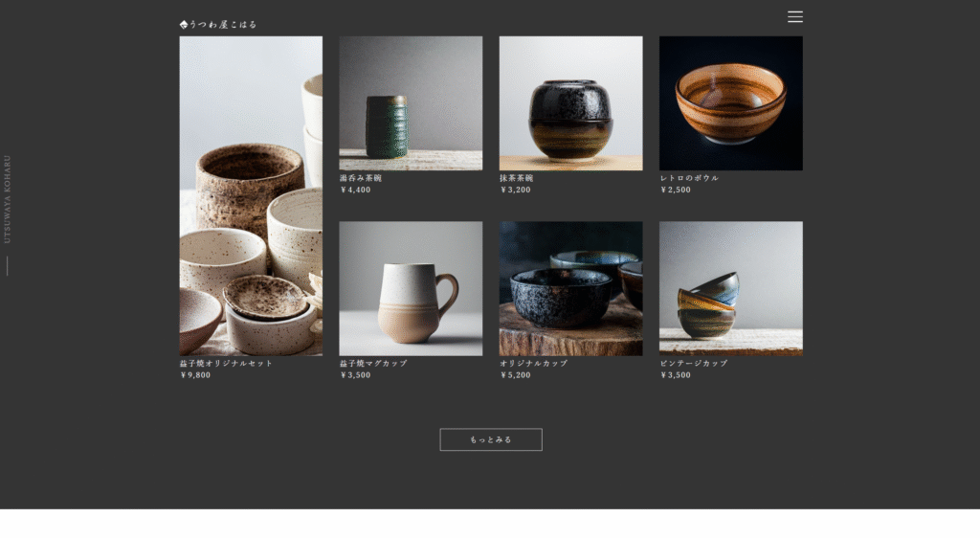Viewport: 980px width, 538px height.
Task: Click the ¥5,200 price label
Action: point(515,375)
